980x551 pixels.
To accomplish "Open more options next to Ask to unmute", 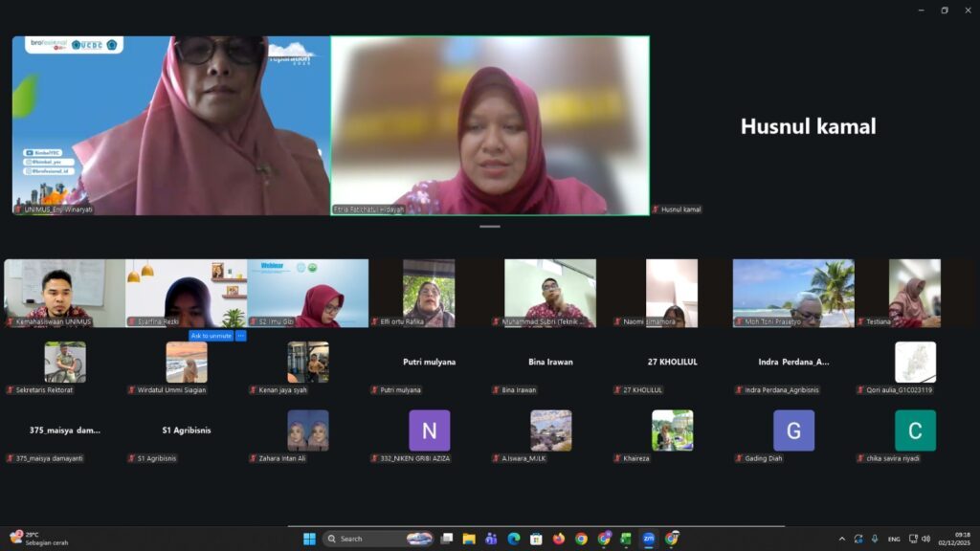I will pyautogui.click(x=240, y=336).
